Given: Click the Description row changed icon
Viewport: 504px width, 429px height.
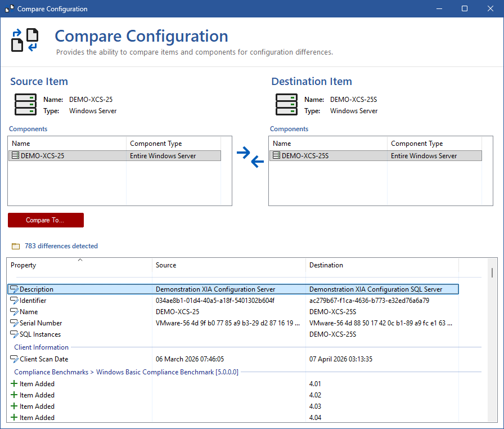Looking at the screenshot, I should (15, 289).
